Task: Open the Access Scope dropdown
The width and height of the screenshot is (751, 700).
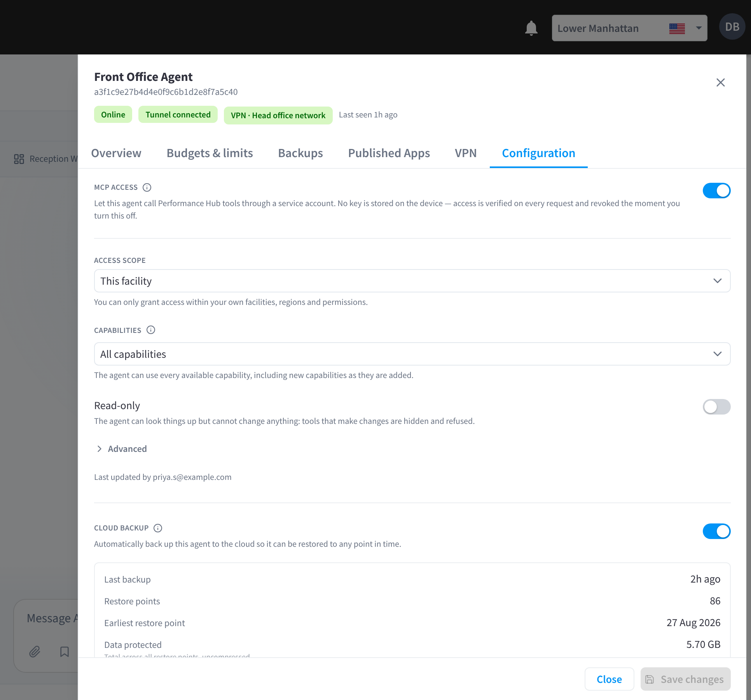Action: click(x=412, y=281)
